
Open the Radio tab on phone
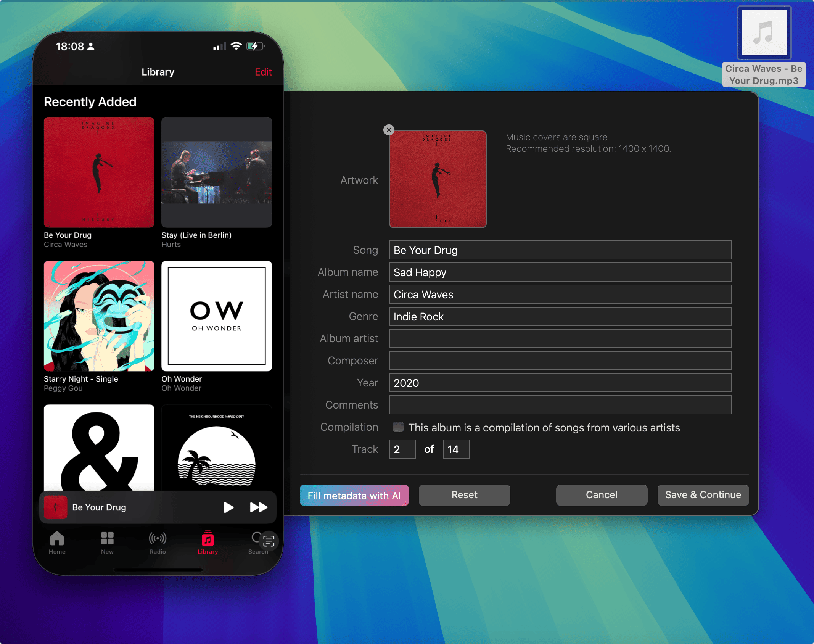click(158, 543)
